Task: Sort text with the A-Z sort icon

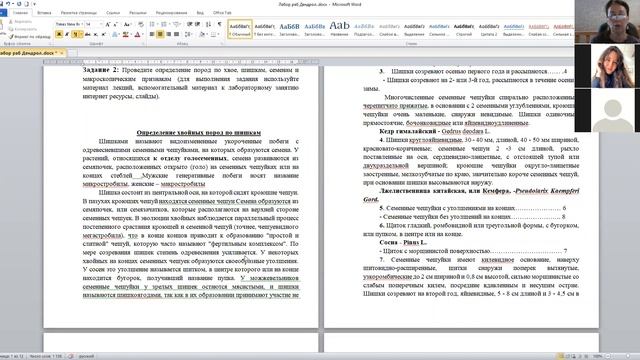Action: coord(208,24)
